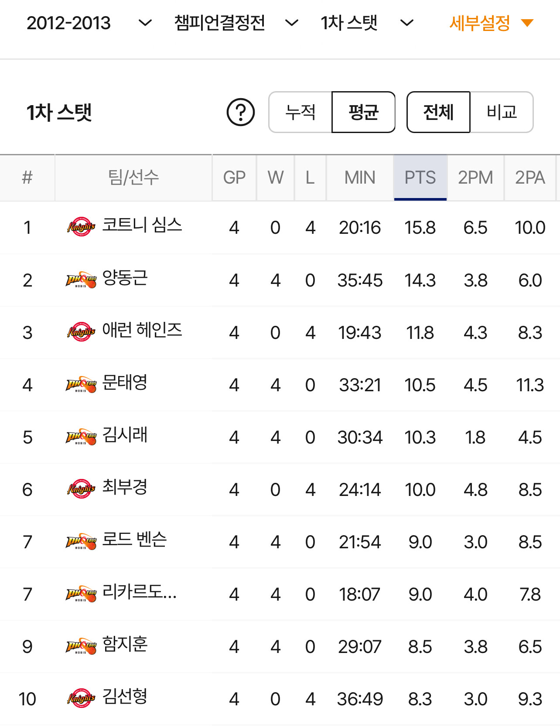The height and width of the screenshot is (728, 560).
Task: Select the 전체 view toggle
Action: 438,112
